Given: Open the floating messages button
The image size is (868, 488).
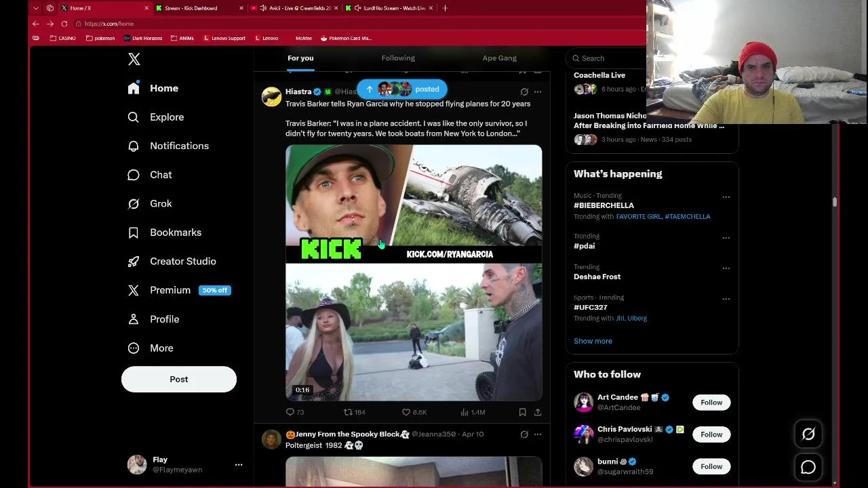Looking at the screenshot, I should (808, 467).
